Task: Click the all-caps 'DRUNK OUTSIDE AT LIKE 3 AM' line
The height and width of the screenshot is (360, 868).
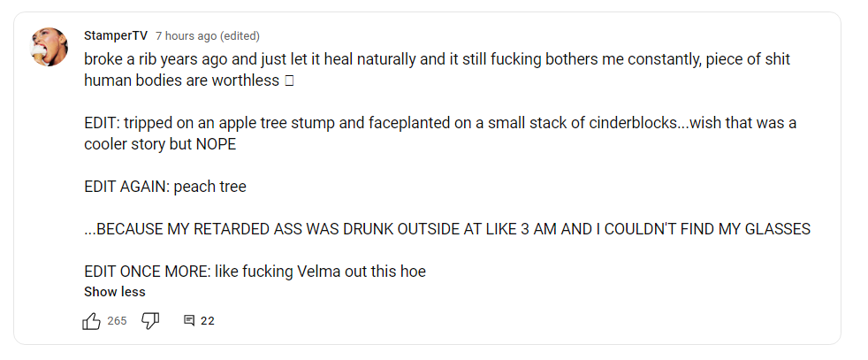Action: click(x=447, y=229)
